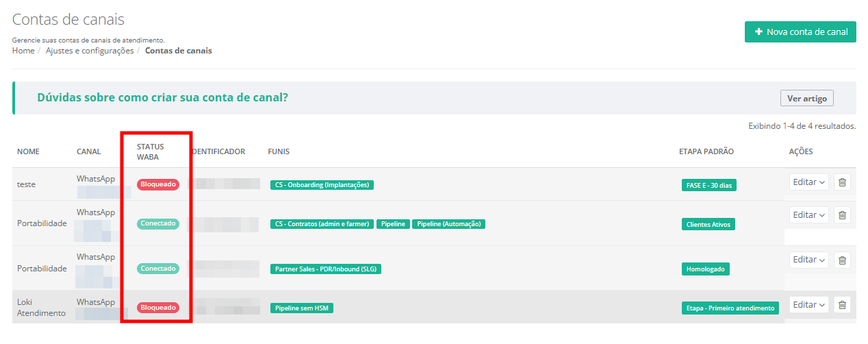Delete the teste channel account via trash icon

tap(842, 182)
